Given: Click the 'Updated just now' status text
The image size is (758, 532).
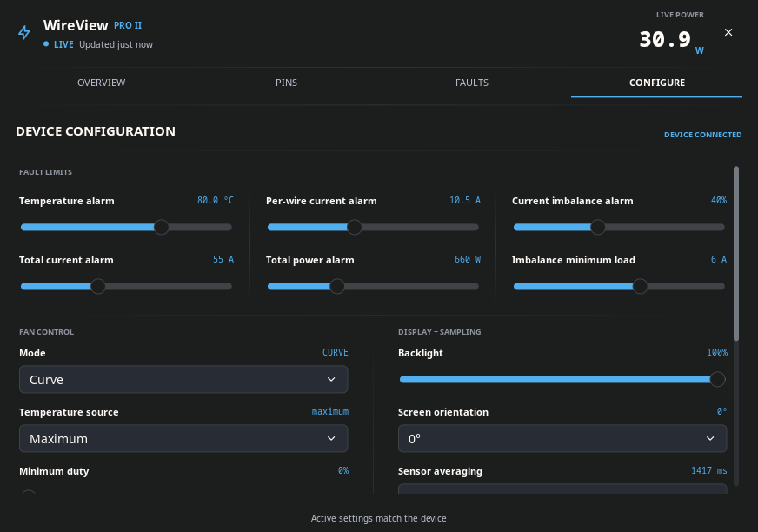Looking at the screenshot, I should (116, 44).
